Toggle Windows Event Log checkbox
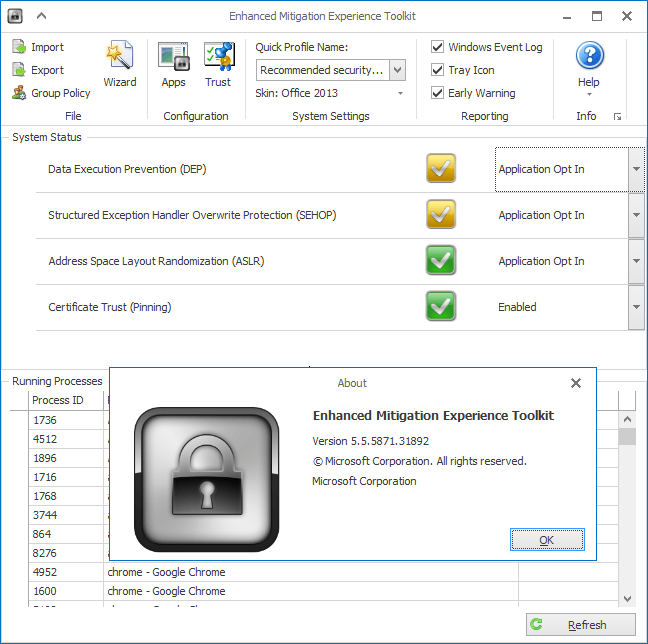 (x=437, y=47)
